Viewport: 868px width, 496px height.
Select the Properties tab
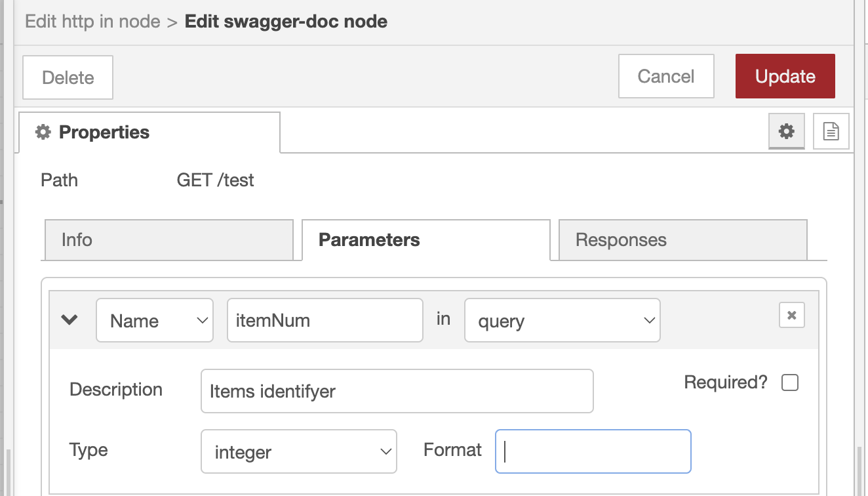tap(149, 133)
